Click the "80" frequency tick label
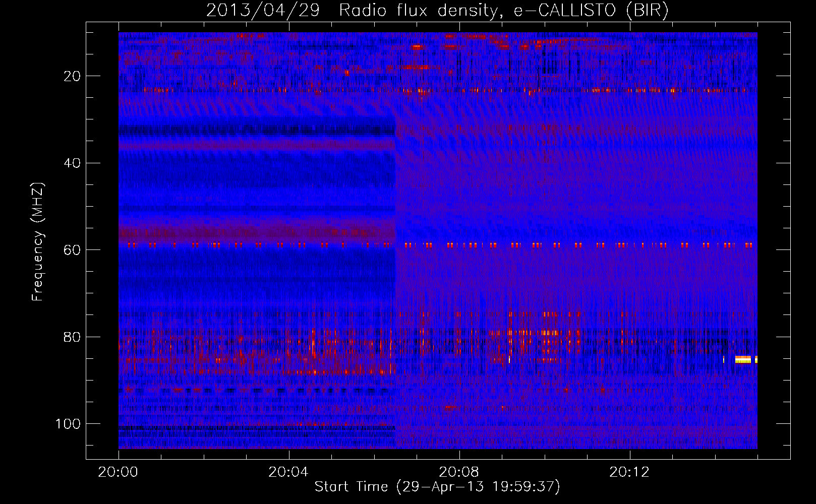 [72, 337]
